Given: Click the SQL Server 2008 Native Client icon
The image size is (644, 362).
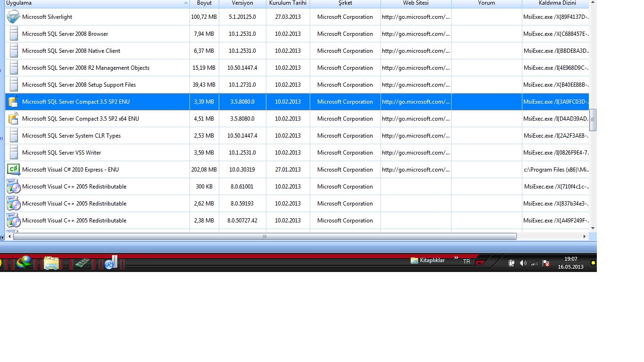Looking at the screenshot, I should pyautogui.click(x=14, y=51).
